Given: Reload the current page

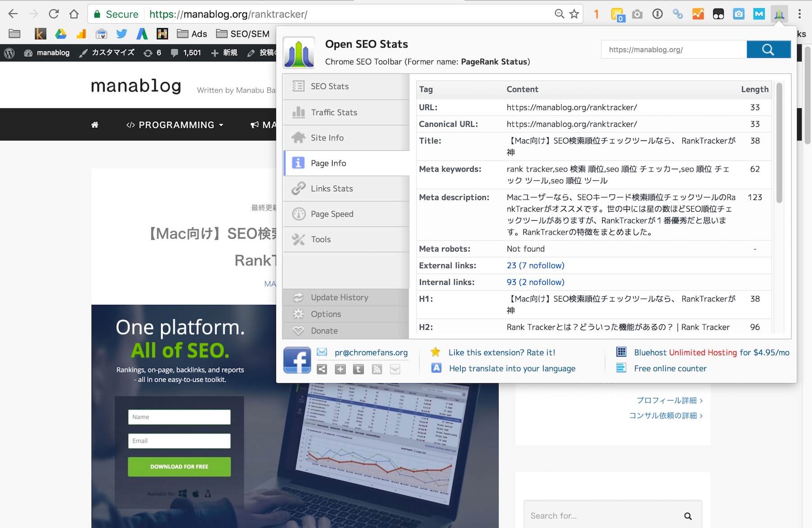Looking at the screenshot, I should (x=54, y=14).
